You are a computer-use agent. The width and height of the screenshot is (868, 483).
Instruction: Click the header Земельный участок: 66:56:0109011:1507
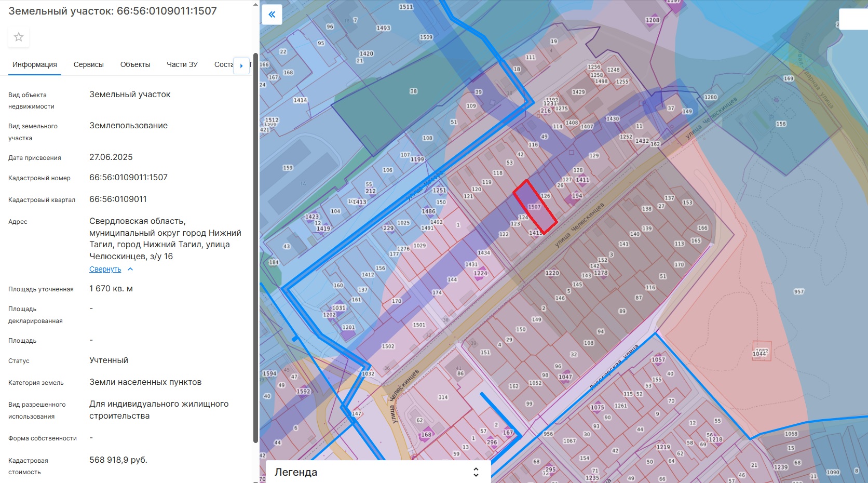tap(113, 11)
